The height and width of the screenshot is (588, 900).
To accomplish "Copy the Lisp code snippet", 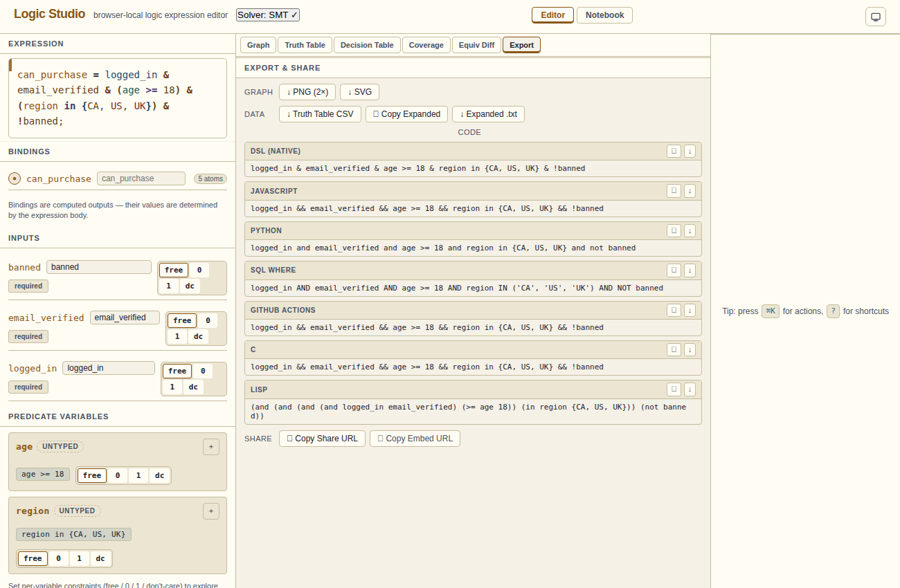I will (x=674, y=389).
